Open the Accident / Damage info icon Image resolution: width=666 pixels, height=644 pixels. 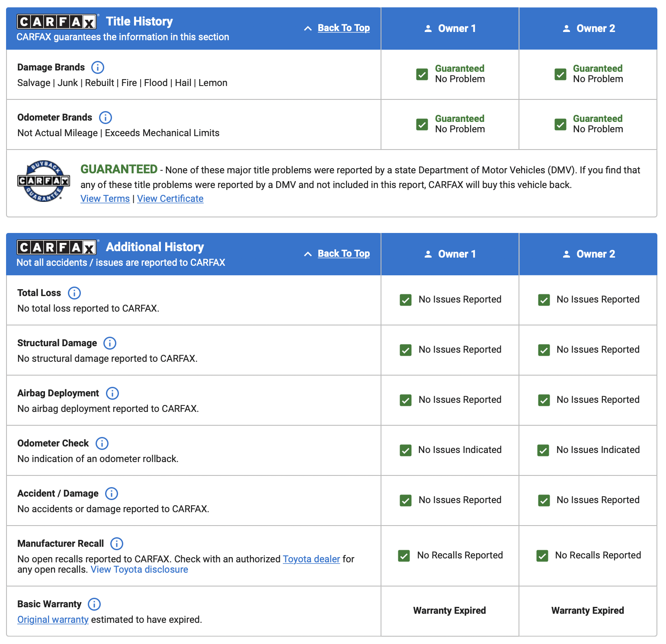pos(112,494)
